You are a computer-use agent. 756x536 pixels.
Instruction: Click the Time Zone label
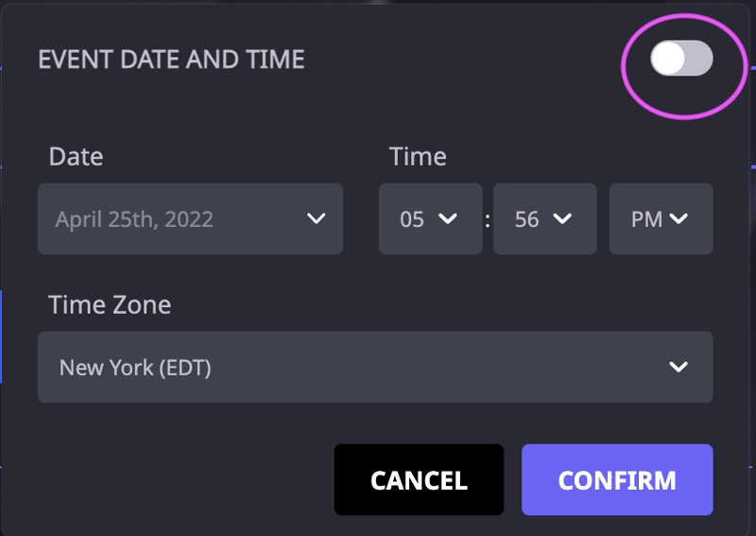pyautogui.click(x=110, y=304)
